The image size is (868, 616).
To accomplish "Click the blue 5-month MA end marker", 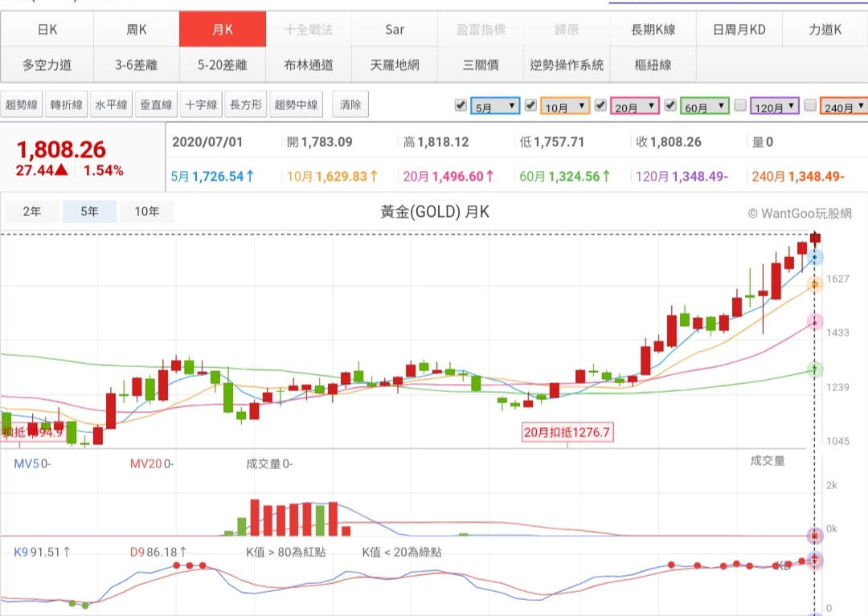I will [816, 257].
